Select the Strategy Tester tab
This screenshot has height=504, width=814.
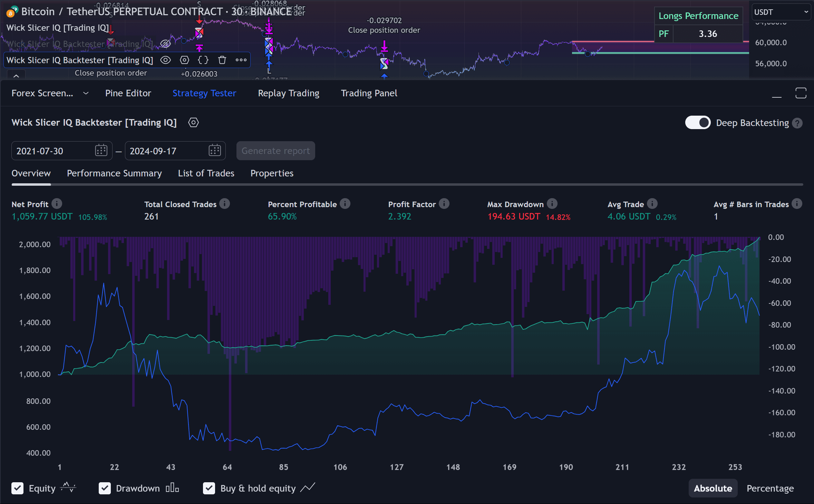[204, 93]
